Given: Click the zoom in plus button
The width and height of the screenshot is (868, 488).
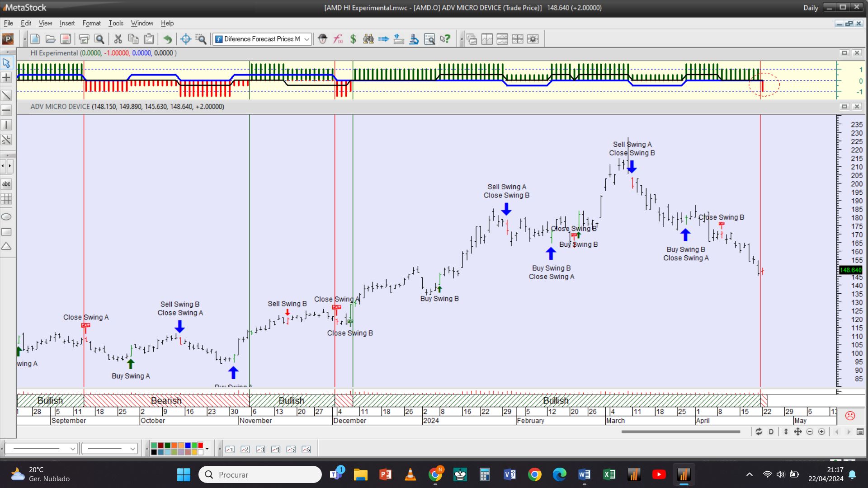Looking at the screenshot, I should tap(822, 432).
